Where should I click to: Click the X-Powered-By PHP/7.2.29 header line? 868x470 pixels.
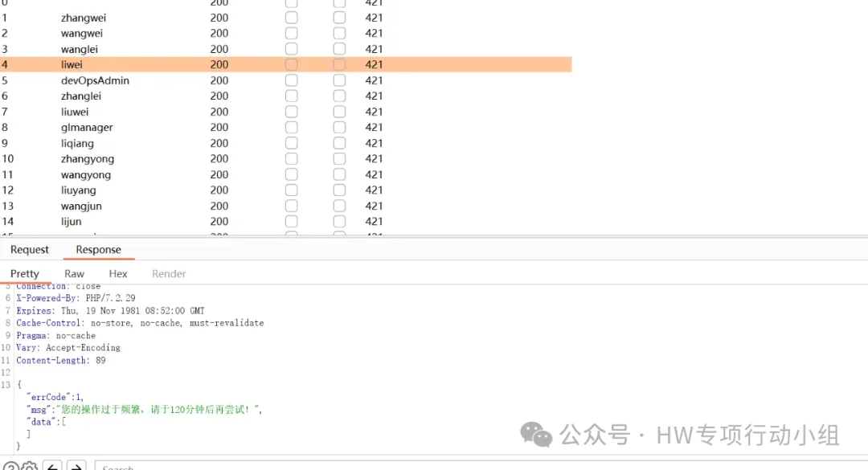point(76,298)
